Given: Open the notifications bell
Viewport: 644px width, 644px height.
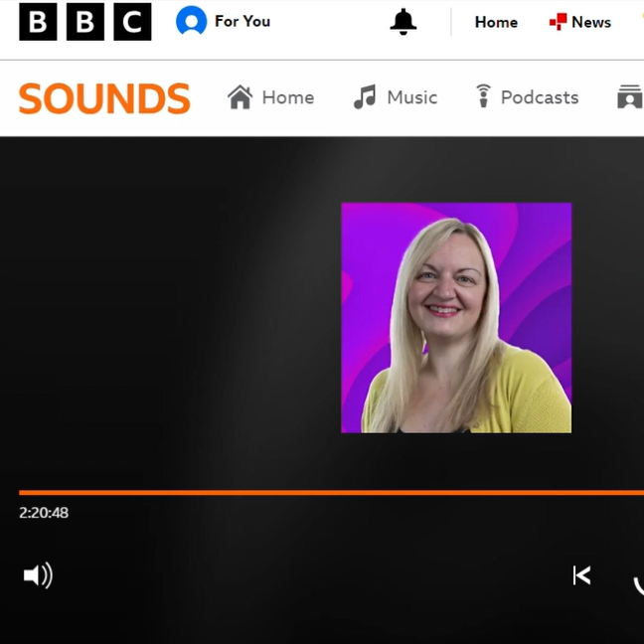Looking at the screenshot, I should (402, 22).
